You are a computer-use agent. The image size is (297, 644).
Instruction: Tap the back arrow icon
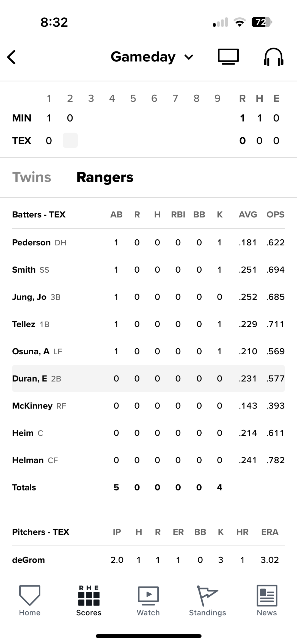[12, 57]
